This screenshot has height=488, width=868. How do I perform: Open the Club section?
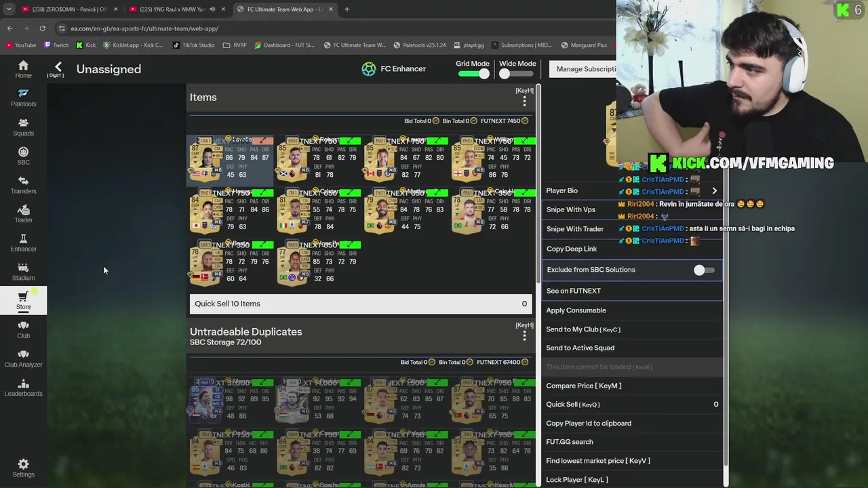coord(23,329)
